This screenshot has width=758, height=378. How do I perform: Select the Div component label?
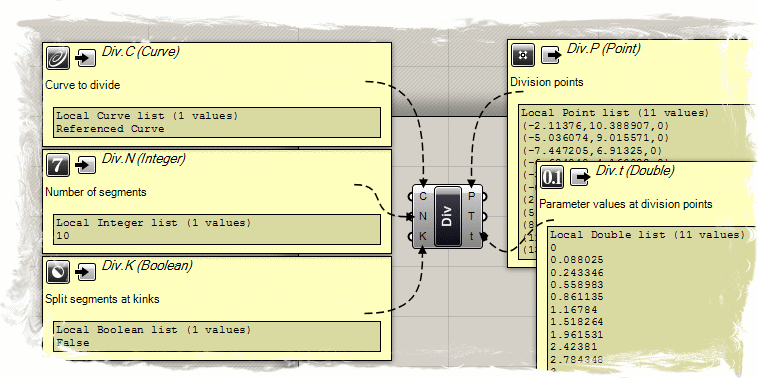tap(448, 216)
